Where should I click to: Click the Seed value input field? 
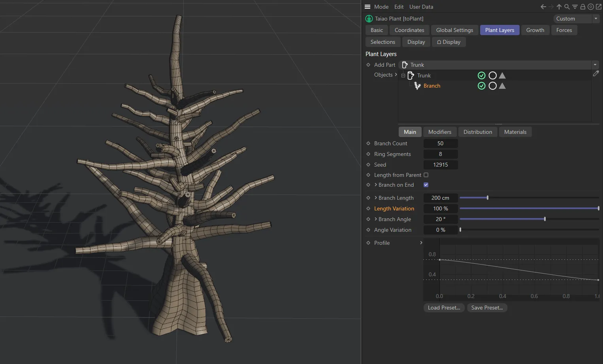coord(440,165)
